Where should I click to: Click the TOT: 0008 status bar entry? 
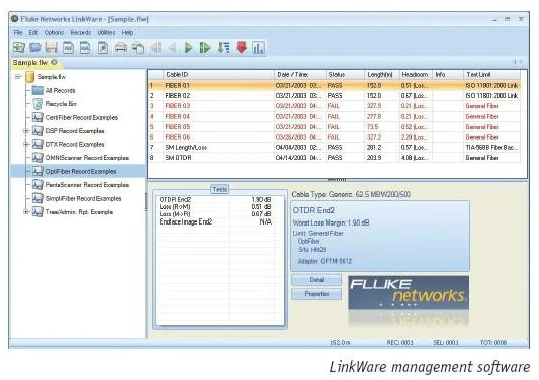point(493,343)
